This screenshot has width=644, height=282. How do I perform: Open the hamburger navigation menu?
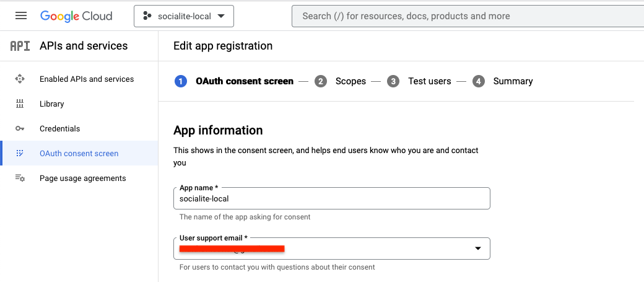[x=21, y=16]
